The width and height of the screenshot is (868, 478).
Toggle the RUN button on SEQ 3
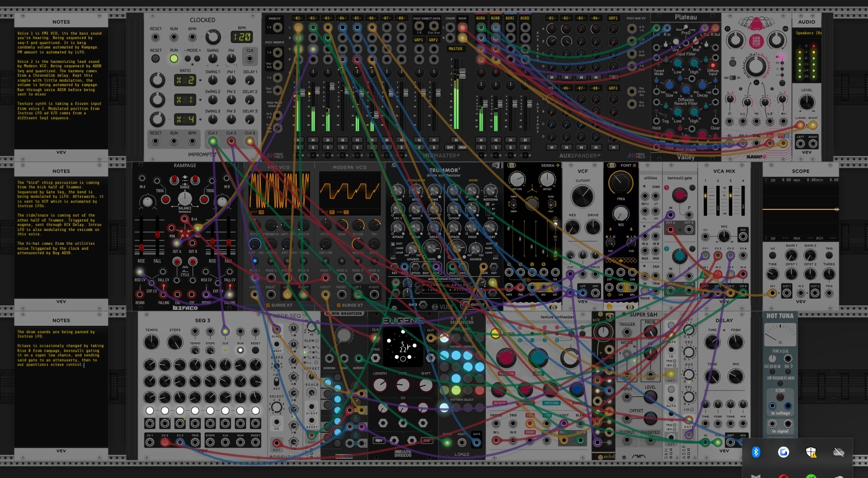pos(240,350)
